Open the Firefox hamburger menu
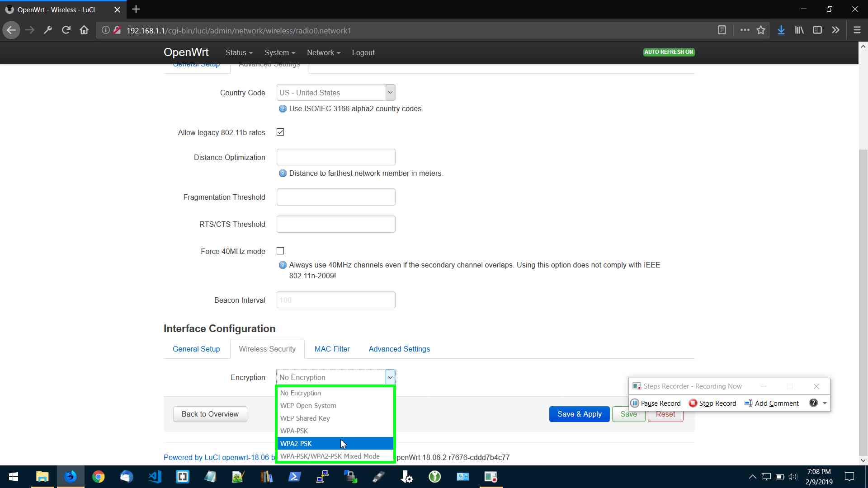Screen dimensions: 868x488 [857, 30]
